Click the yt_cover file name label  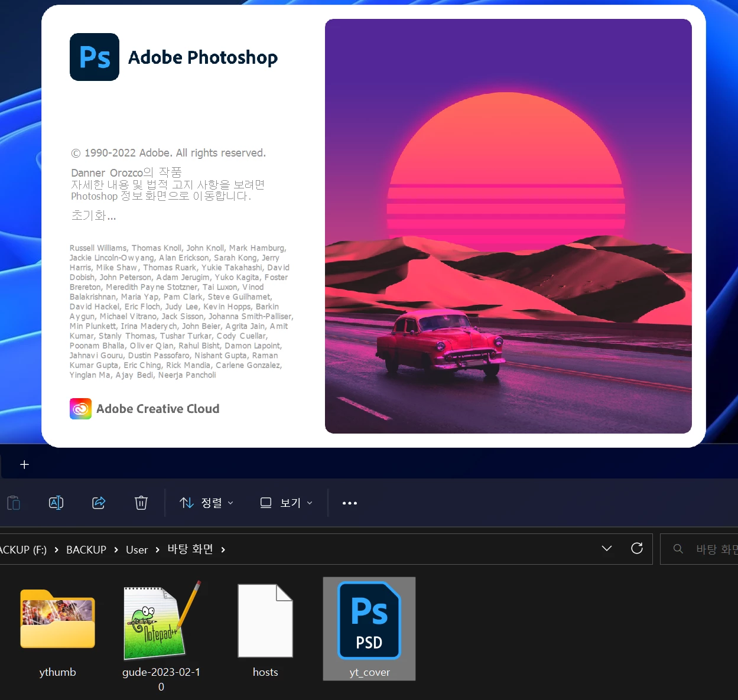point(369,672)
